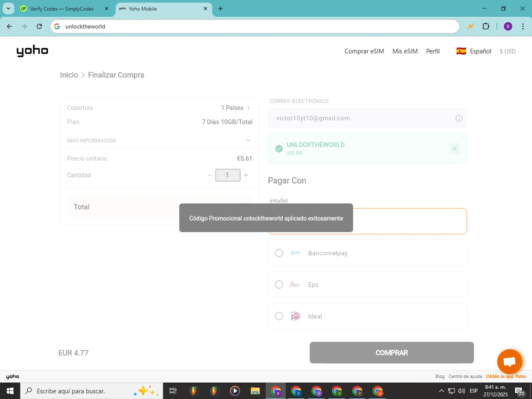Click the email address input field

pos(367,118)
